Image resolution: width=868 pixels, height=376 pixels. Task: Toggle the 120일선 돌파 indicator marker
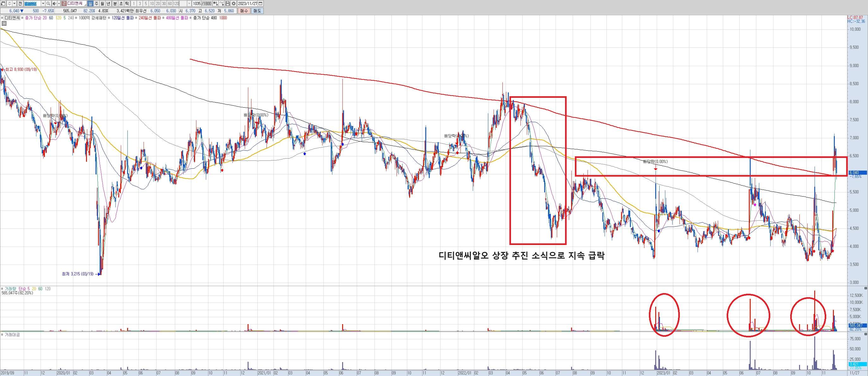tap(109, 18)
